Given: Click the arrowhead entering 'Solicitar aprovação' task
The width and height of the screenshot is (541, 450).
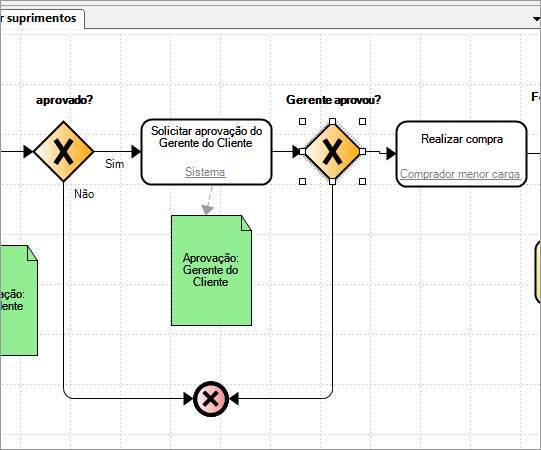Looking at the screenshot, I should 136,151.
